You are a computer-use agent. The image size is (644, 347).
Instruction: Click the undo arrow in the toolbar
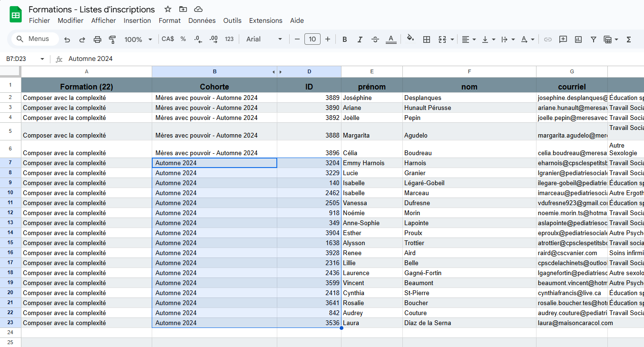[x=67, y=40]
